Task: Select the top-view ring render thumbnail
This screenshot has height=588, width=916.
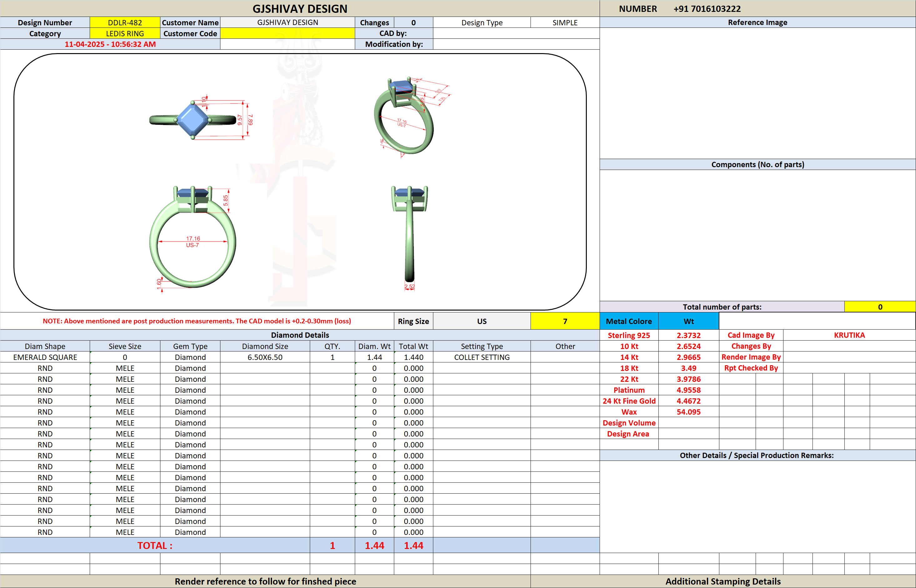Action: [x=200, y=117]
